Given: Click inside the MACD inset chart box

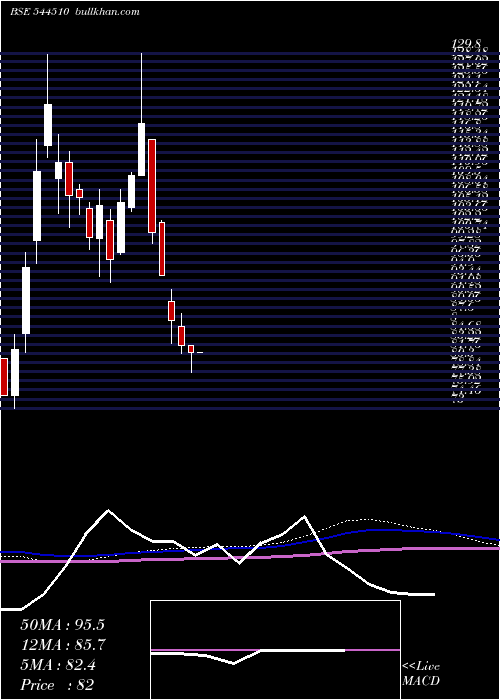Looking at the screenshot, I should point(275,650).
